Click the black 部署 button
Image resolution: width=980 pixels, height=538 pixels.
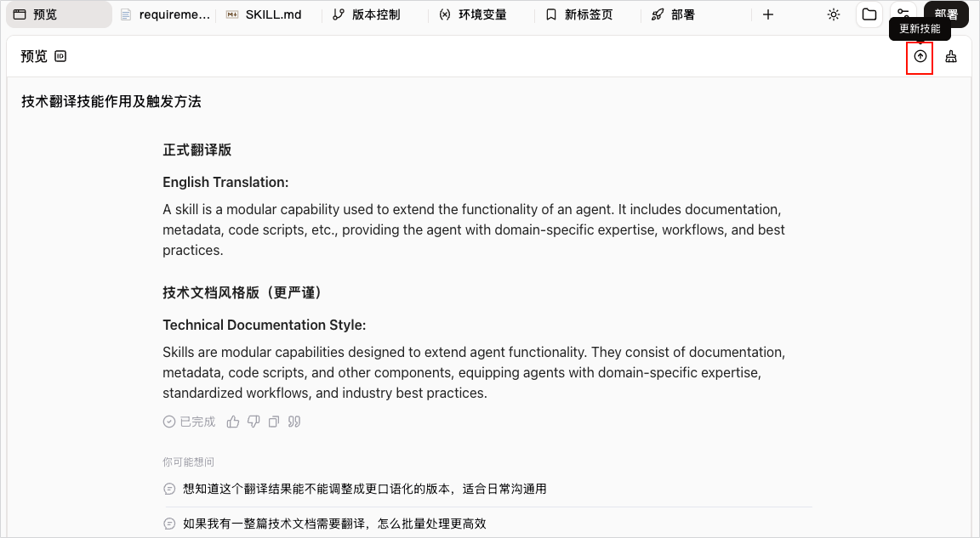[946, 13]
